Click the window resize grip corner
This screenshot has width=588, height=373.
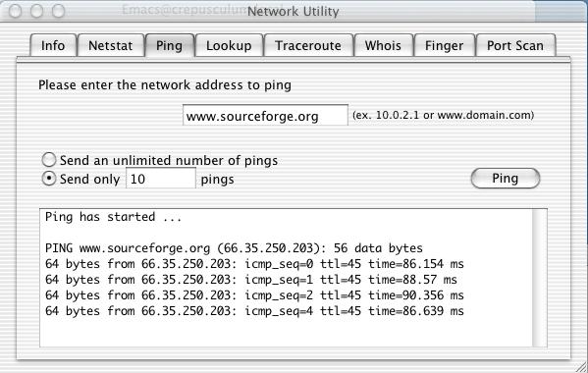(581, 366)
